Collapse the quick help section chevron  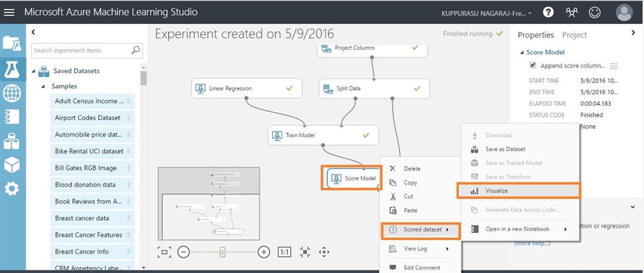(633, 208)
